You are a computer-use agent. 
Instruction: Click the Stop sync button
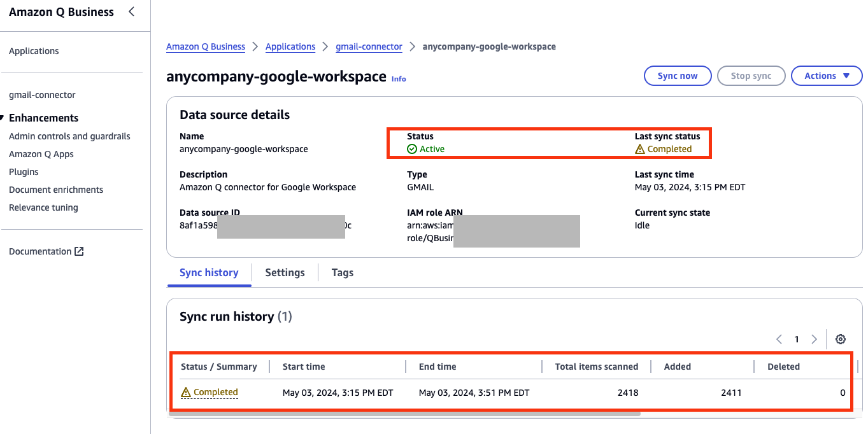pyautogui.click(x=751, y=76)
